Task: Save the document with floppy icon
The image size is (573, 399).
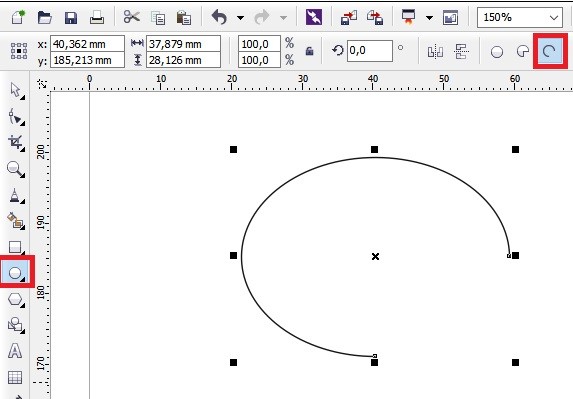Action: tap(71, 18)
